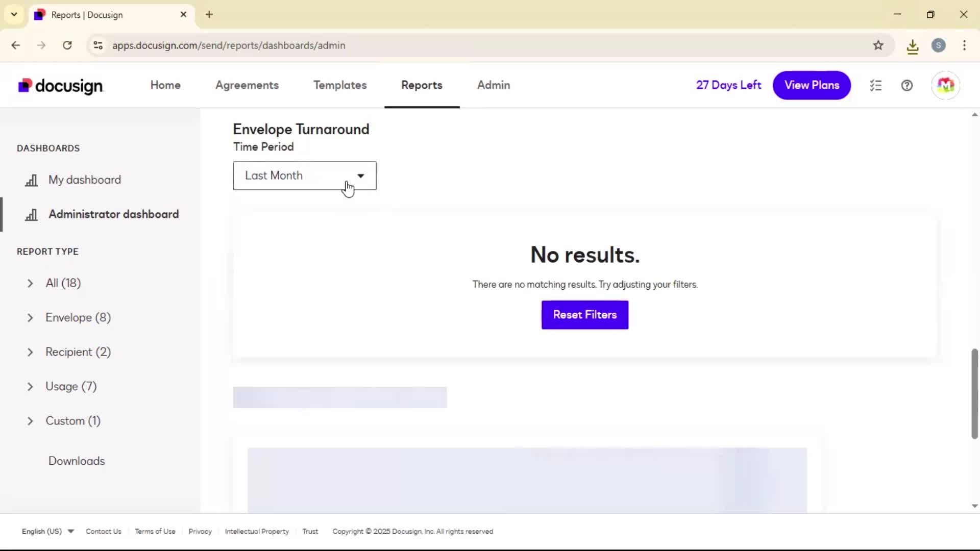Open the Terms of Use link
The height and width of the screenshot is (551, 980).
point(155,532)
